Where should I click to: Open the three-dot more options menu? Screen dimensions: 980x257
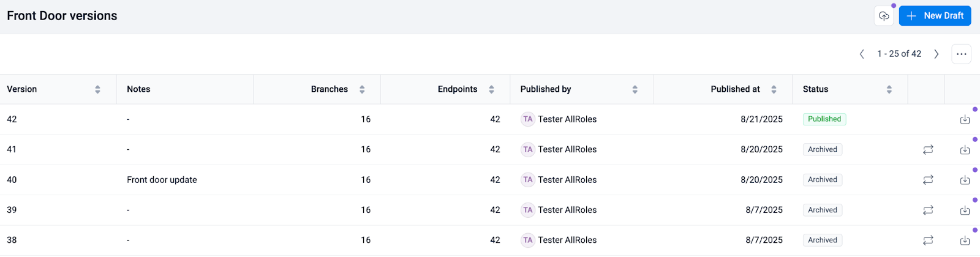961,54
